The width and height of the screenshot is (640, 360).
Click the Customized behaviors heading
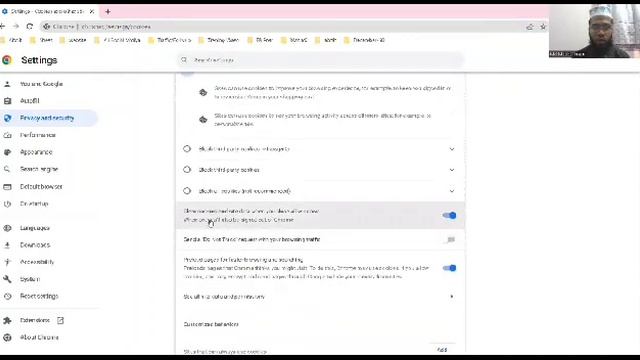[211, 324]
